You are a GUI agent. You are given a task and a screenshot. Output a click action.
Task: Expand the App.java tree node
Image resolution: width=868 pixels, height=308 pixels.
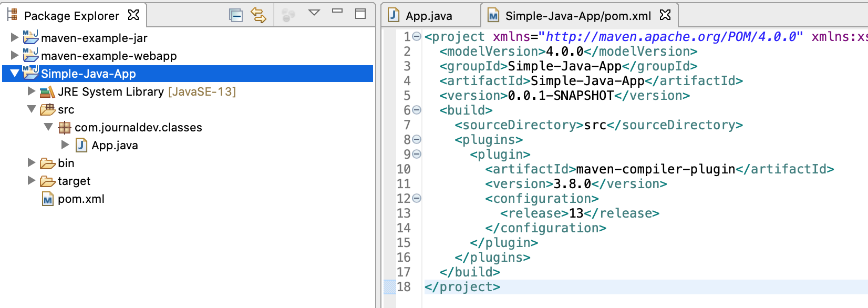(x=65, y=145)
